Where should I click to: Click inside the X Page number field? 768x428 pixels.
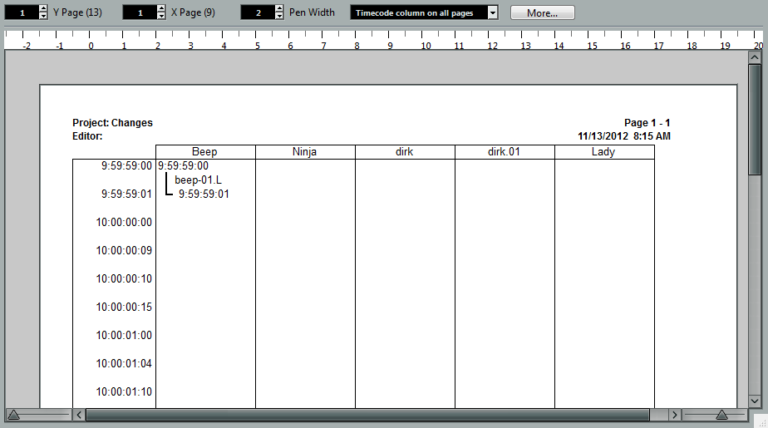(x=139, y=13)
